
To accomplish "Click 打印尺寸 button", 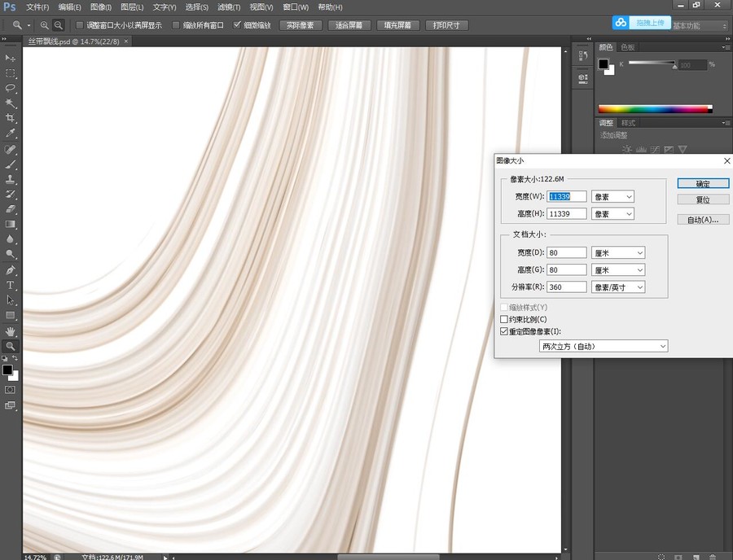I will pyautogui.click(x=446, y=25).
